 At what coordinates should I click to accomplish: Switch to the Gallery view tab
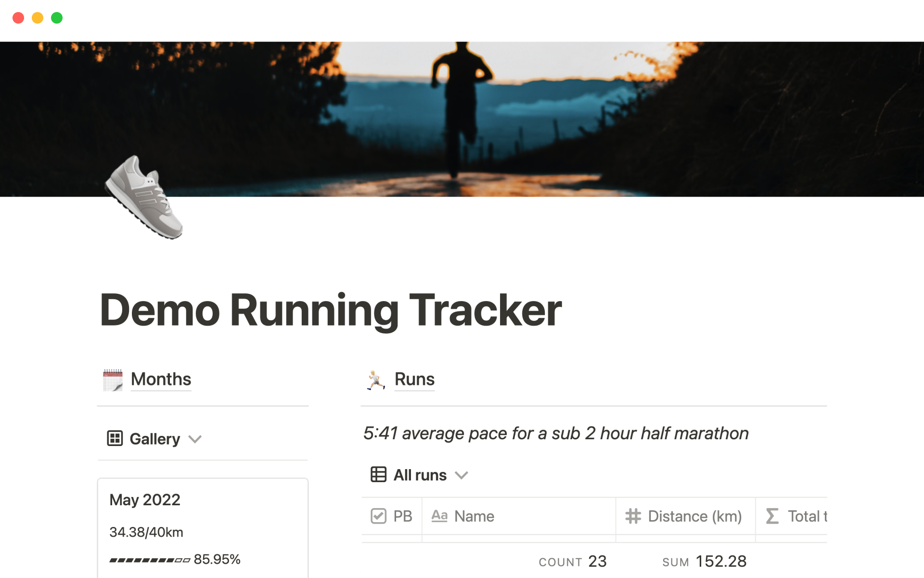coord(155,439)
